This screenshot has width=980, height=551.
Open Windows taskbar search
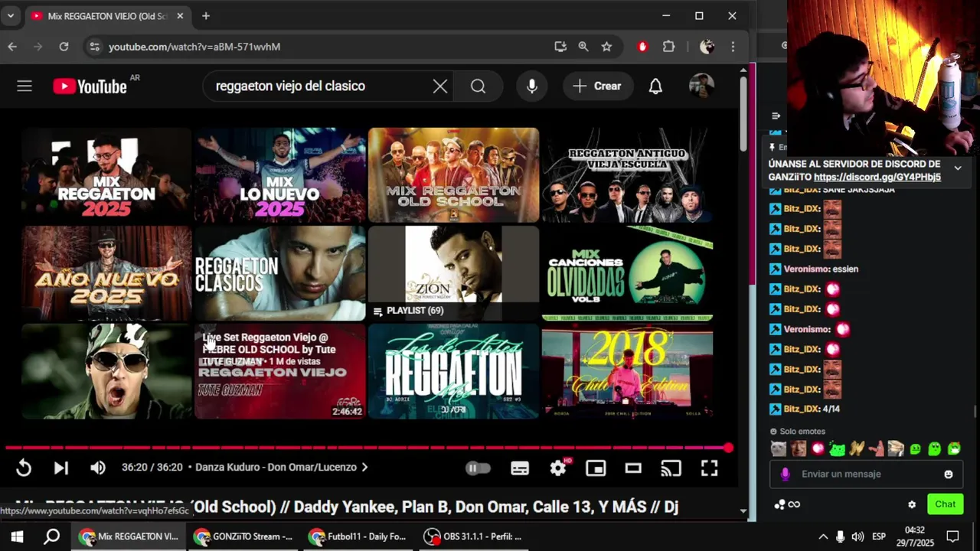[x=51, y=536]
